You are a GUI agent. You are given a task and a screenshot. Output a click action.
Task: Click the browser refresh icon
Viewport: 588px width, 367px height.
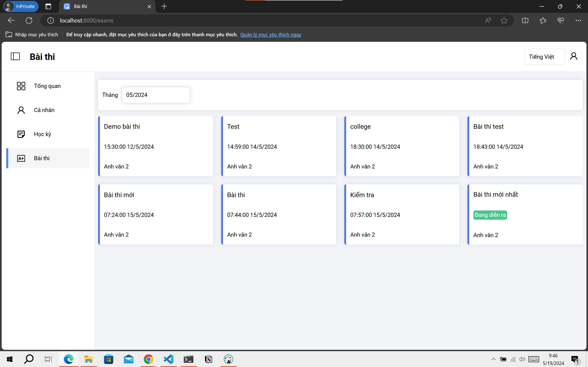[x=29, y=20]
